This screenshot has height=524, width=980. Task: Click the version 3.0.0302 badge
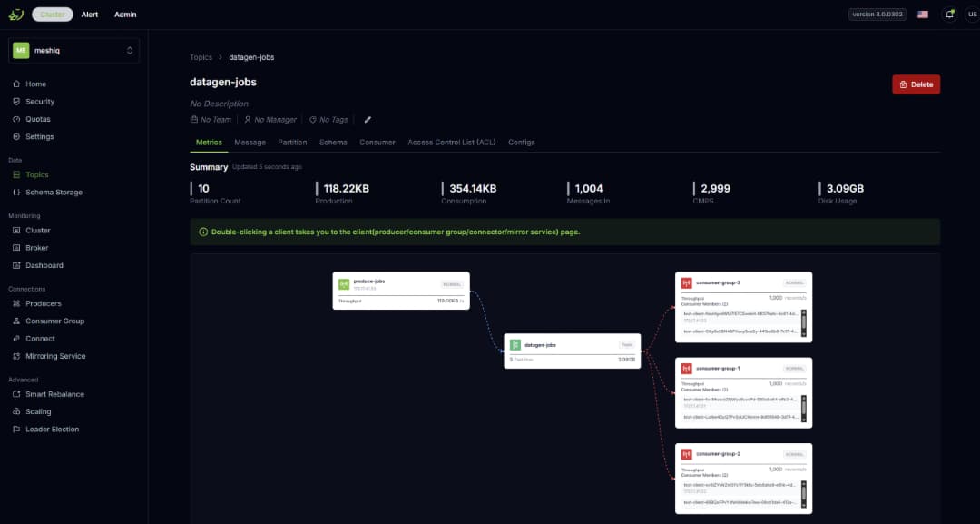877,14
